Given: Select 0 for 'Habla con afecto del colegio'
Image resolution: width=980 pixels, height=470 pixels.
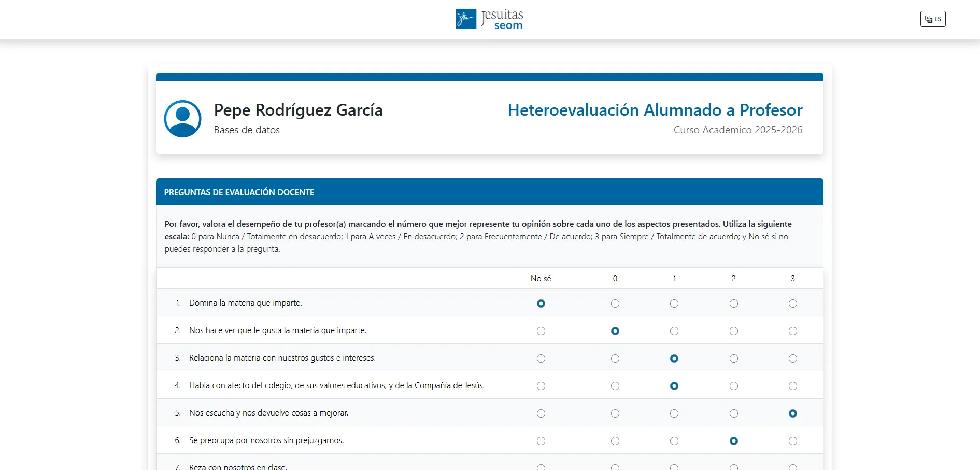Looking at the screenshot, I should click(615, 386).
